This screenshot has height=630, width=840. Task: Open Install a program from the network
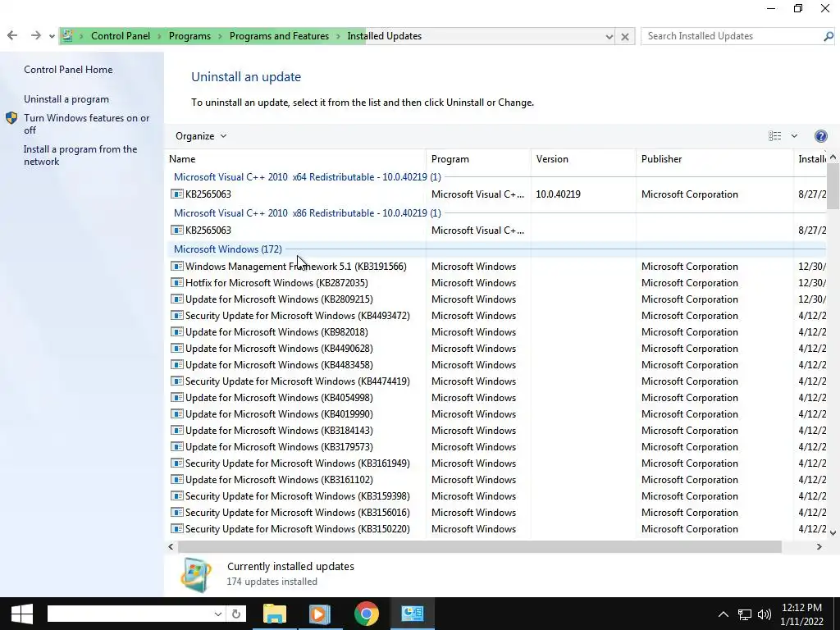point(80,155)
